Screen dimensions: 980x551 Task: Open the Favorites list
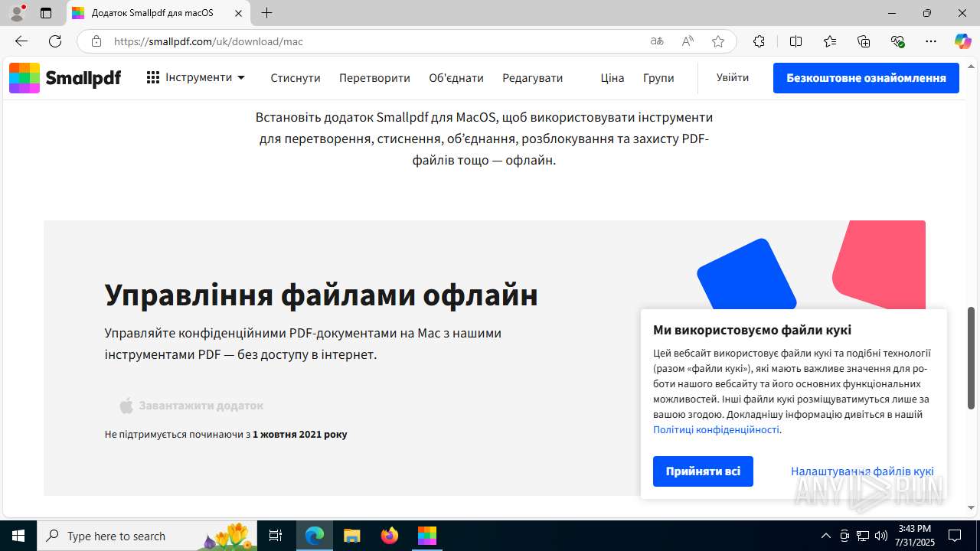click(830, 41)
